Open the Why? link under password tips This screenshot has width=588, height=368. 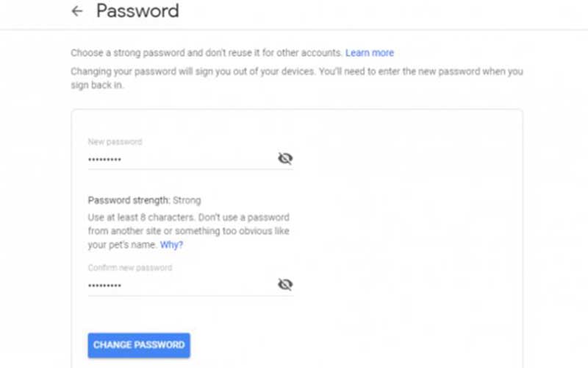(x=171, y=245)
